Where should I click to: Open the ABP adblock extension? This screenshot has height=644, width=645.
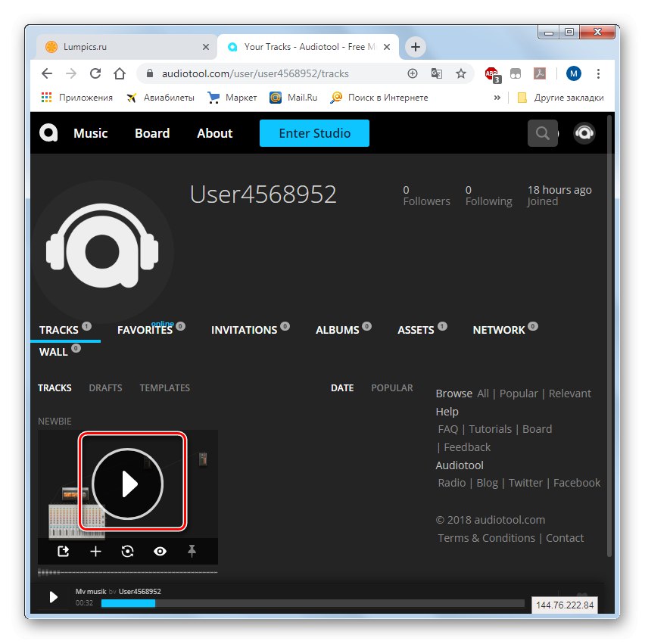point(492,75)
